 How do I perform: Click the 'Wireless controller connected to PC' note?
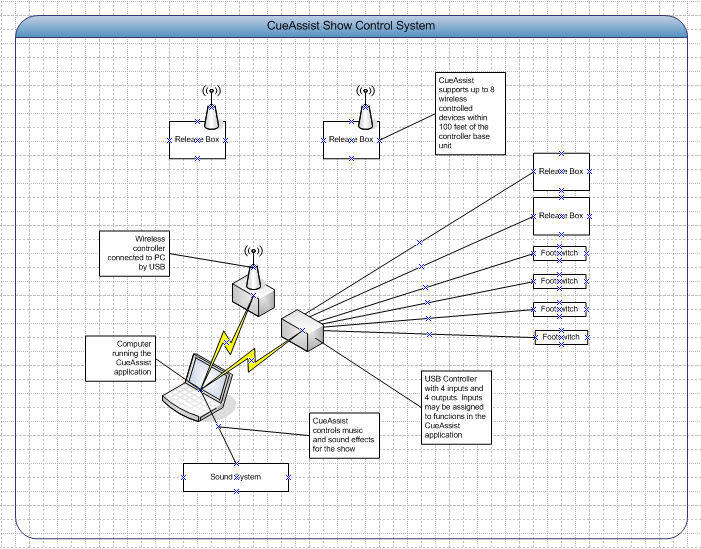[135, 253]
